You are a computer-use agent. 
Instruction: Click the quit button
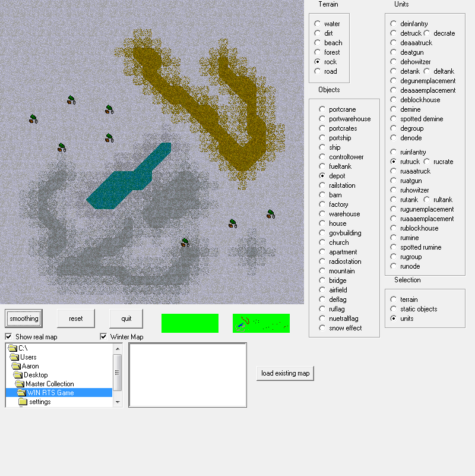coord(126,319)
